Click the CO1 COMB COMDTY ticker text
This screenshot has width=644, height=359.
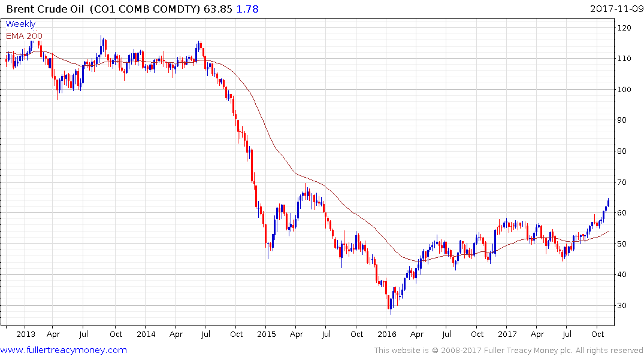pos(145,9)
